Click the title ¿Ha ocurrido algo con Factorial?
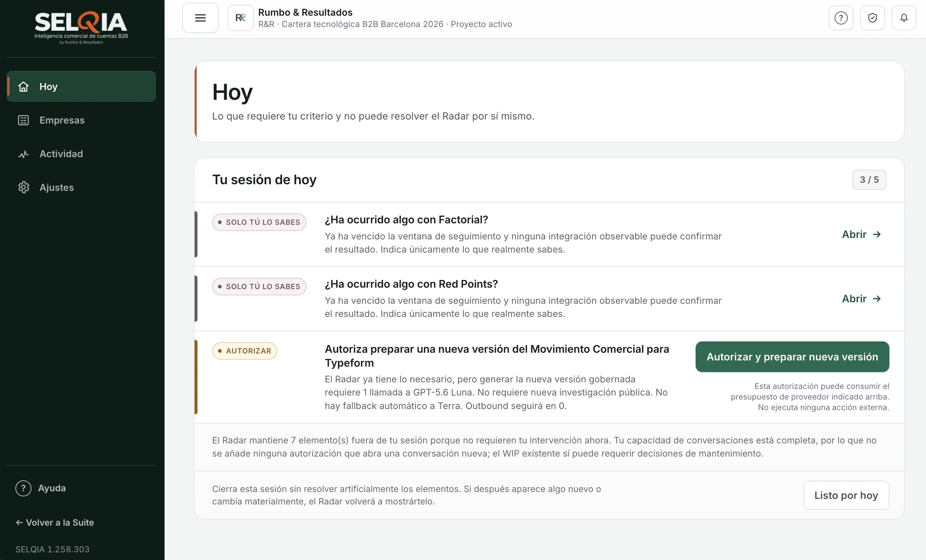 coord(406,220)
